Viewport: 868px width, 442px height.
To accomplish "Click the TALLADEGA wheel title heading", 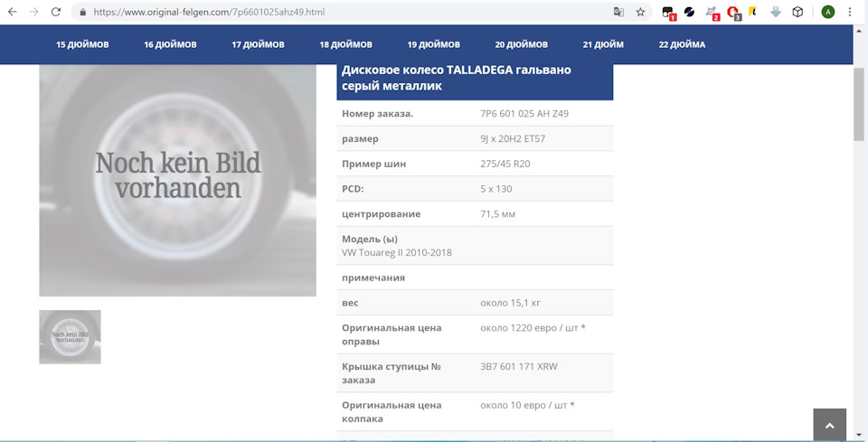I will click(x=456, y=78).
